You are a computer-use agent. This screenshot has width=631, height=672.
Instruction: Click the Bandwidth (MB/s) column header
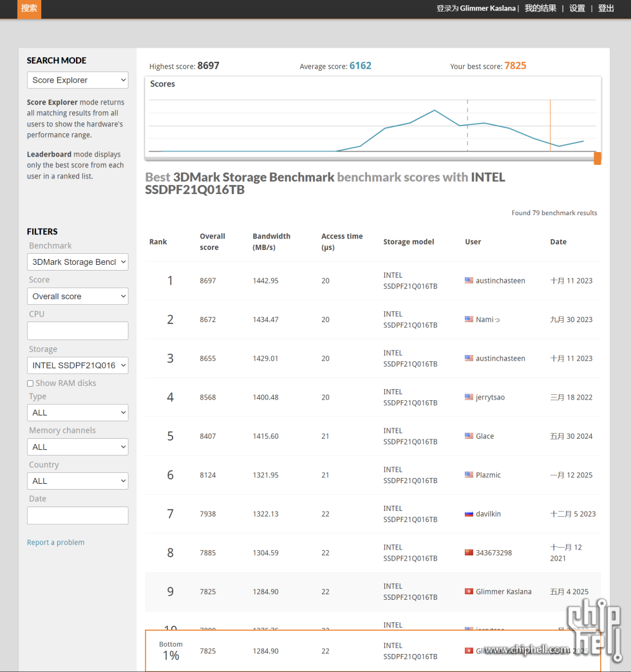click(x=272, y=242)
